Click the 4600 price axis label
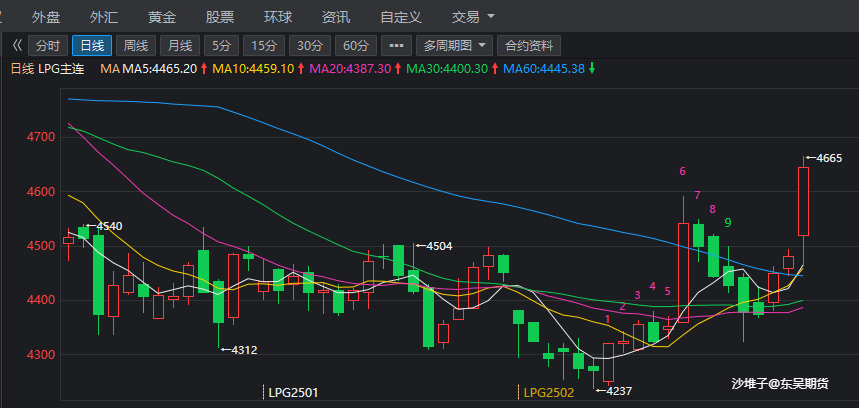The width and height of the screenshot is (859, 408). coord(42,192)
